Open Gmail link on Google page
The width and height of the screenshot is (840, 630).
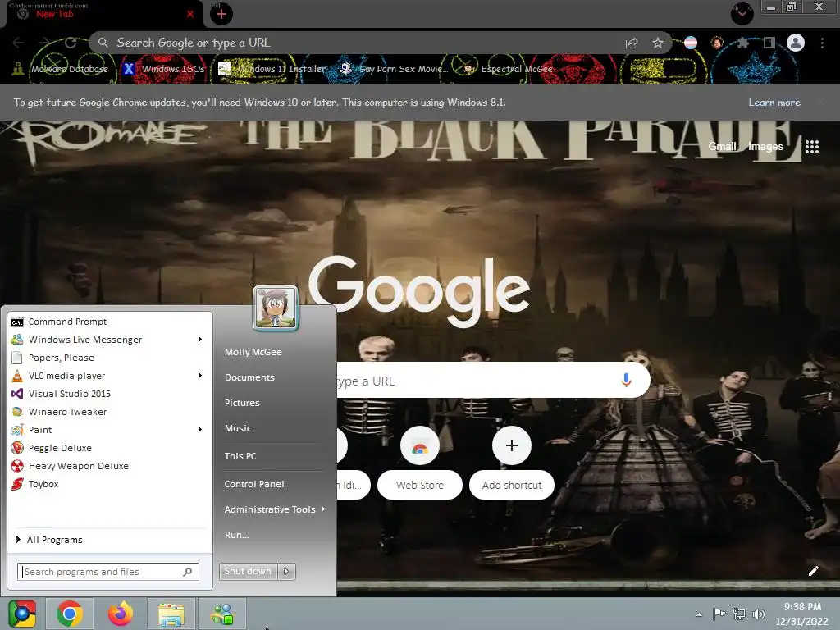point(722,146)
